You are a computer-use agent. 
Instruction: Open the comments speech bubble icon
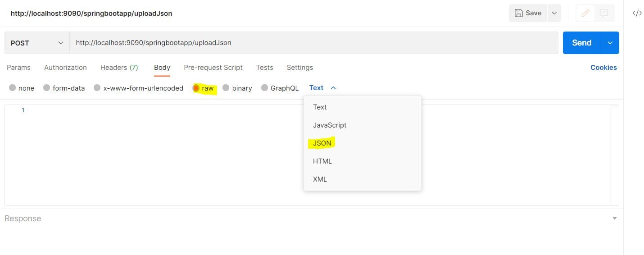[x=604, y=13]
